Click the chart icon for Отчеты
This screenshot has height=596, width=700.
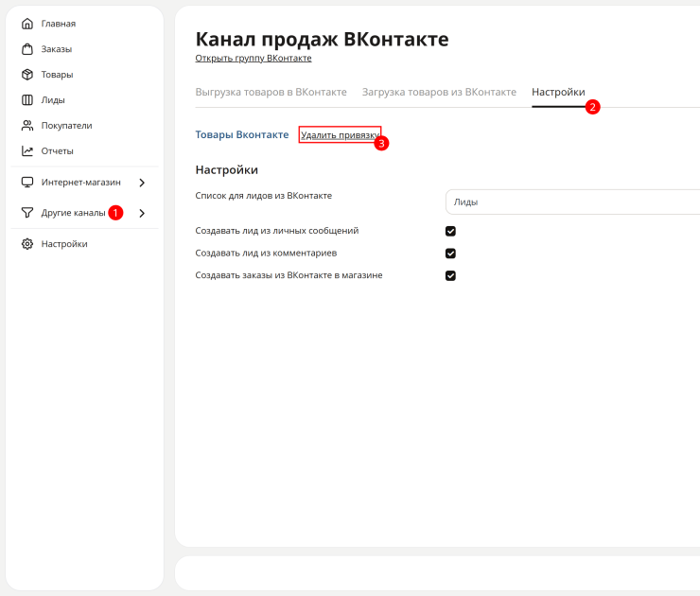27,151
